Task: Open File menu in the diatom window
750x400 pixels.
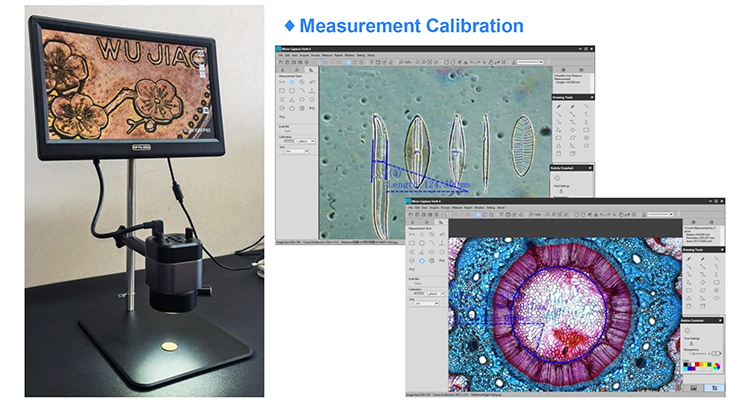Action: (x=281, y=56)
